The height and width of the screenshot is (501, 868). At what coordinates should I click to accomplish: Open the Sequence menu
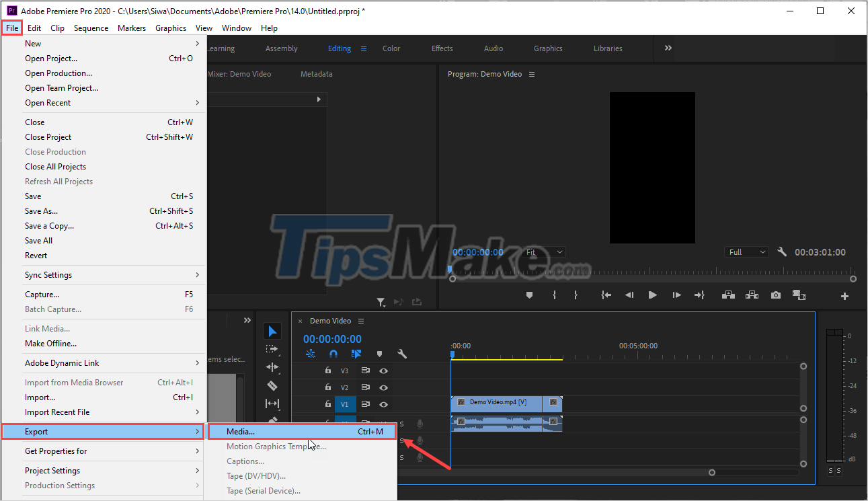point(91,28)
